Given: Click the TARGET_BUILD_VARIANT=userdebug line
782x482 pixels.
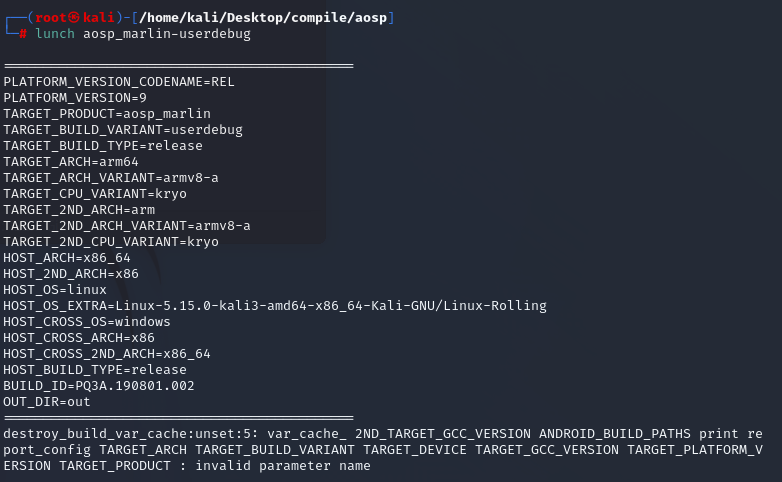Looking at the screenshot, I should coord(123,130).
